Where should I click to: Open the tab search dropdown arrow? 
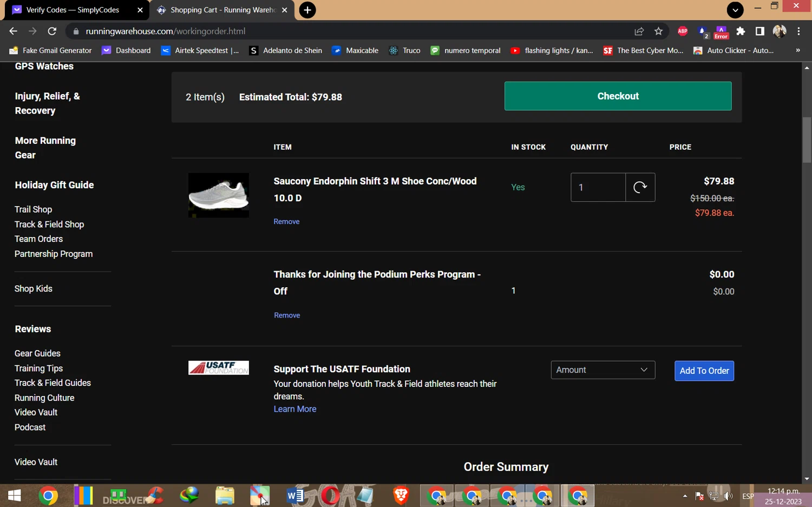[x=735, y=10]
